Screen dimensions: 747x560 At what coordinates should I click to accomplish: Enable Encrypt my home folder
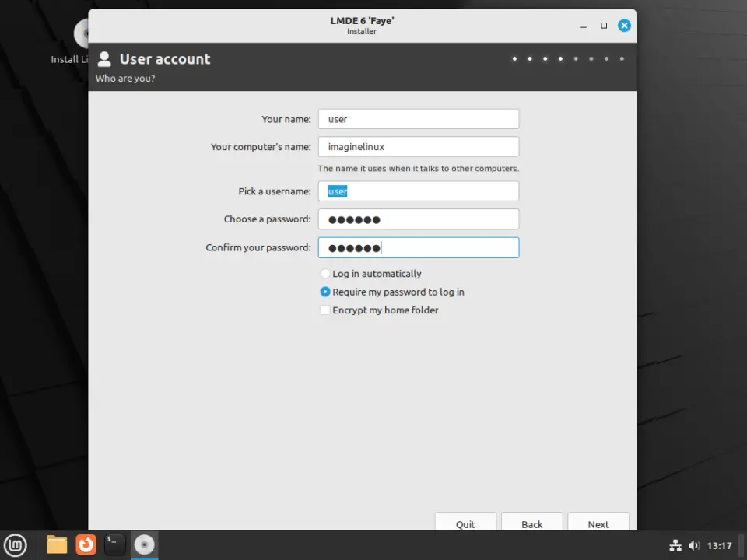[x=324, y=310]
